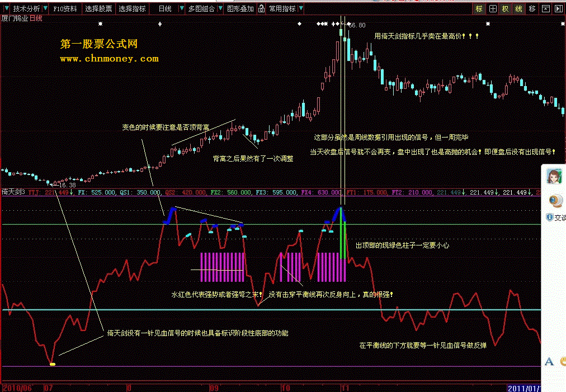Click the font A icon in chat panel
The width and height of the screenshot is (566, 392).
549,361
